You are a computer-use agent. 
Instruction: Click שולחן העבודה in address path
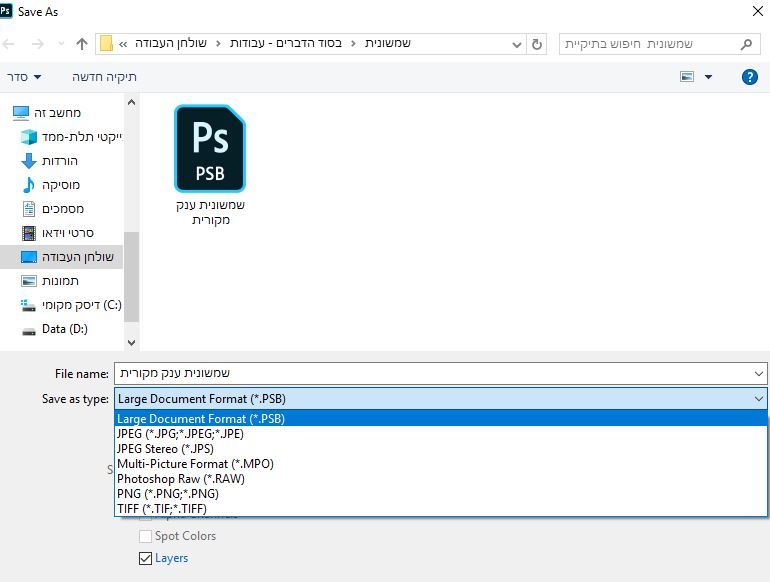click(170, 43)
